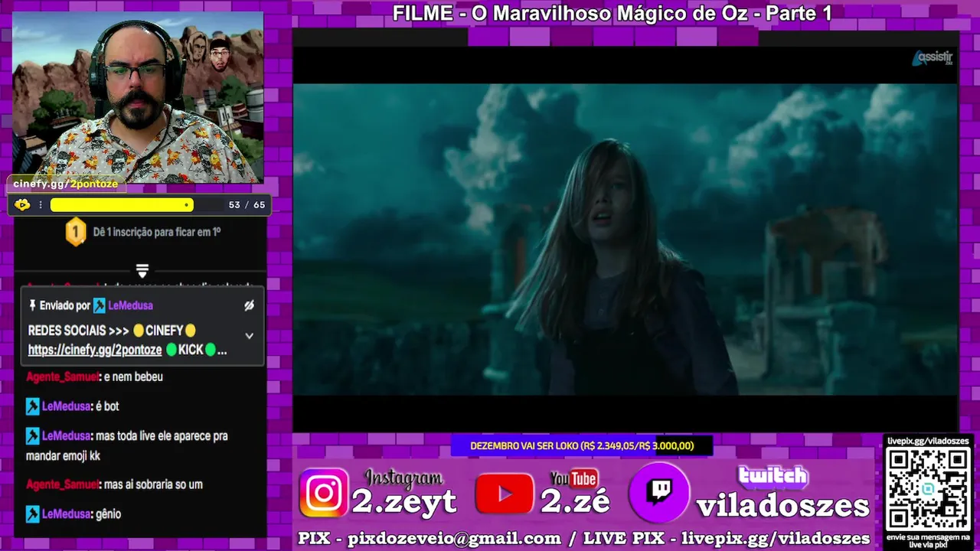
Task: Expand the pinned message with chevron
Action: coord(249,335)
